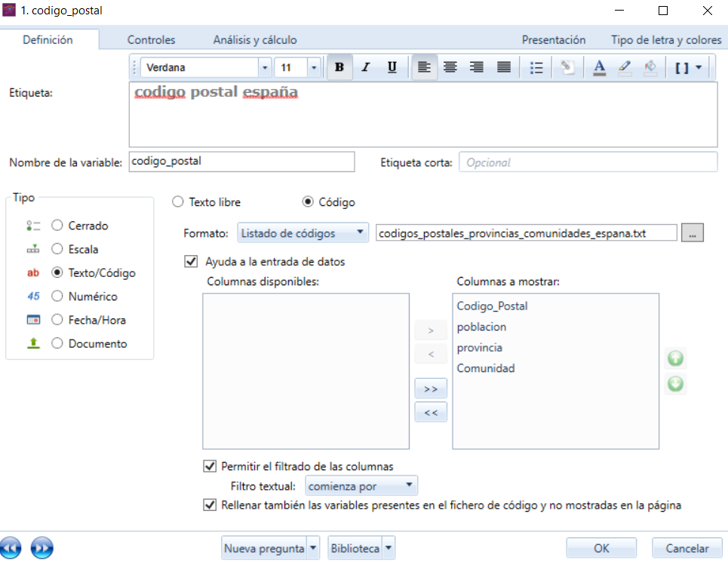Open the Presentación tab
Screen dimensions: 728x563
554,40
